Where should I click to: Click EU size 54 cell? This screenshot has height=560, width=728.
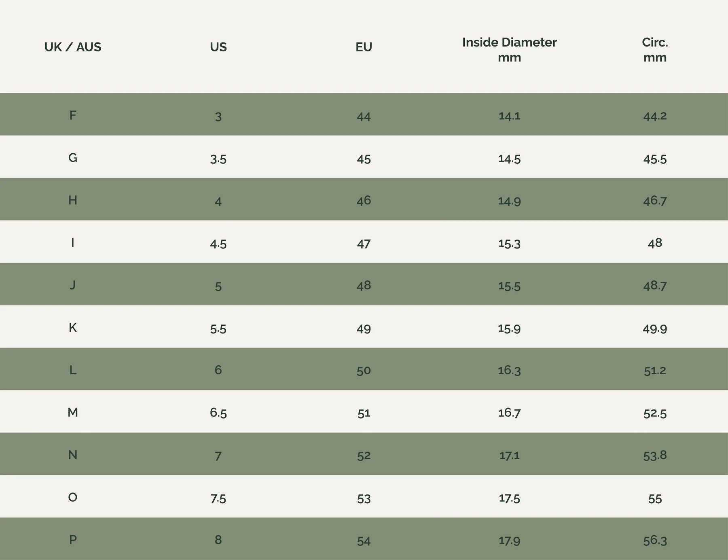click(364, 541)
